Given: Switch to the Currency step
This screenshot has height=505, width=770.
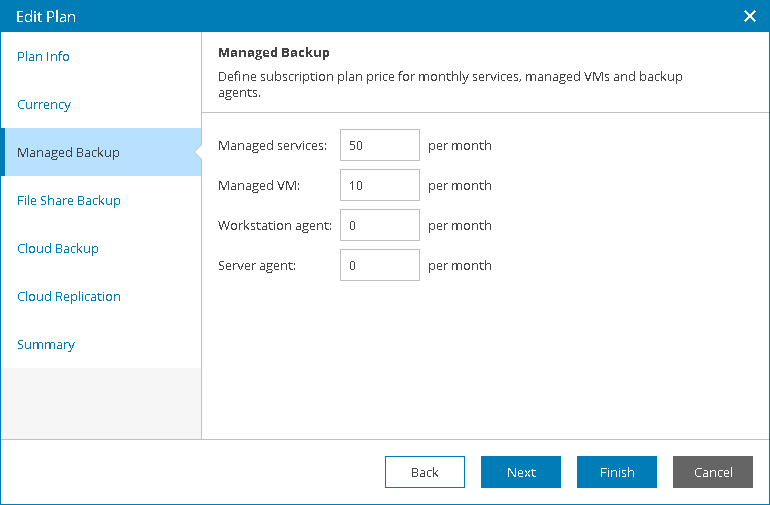Looking at the screenshot, I should (44, 105).
